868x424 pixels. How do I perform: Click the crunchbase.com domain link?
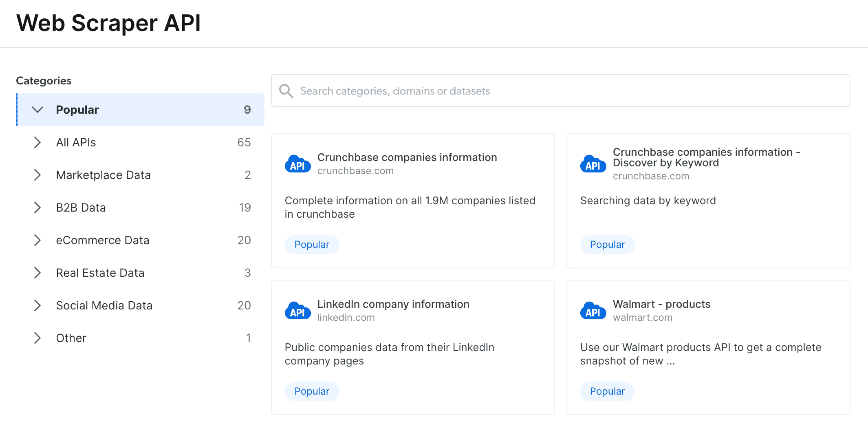(355, 170)
